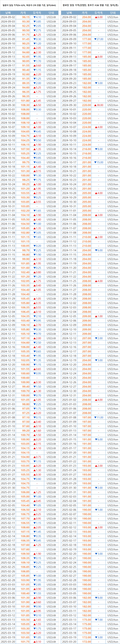Click the ▼11.00 coking coal decrease arrow
The image size is (120, 644).
click(98, 417)
